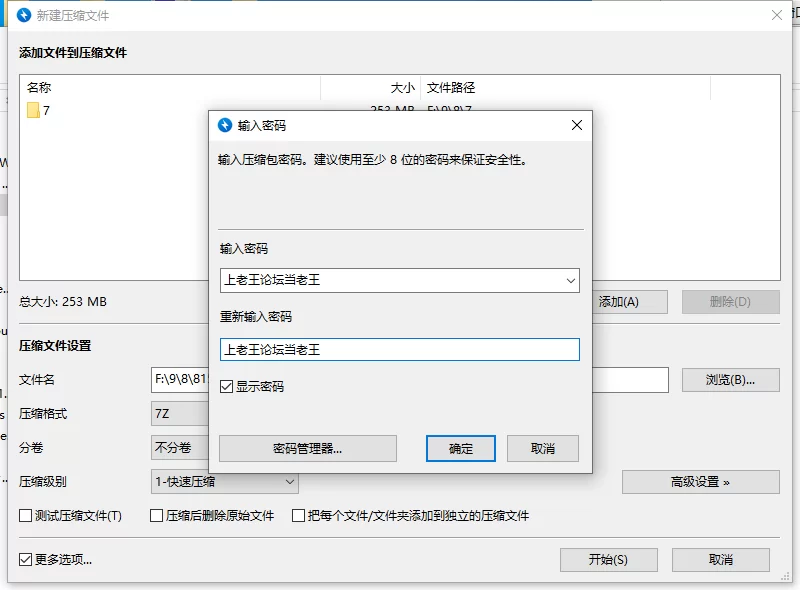Click 确定 to confirm password
This screenshot has height=590, width=800.
pos(461,449)
